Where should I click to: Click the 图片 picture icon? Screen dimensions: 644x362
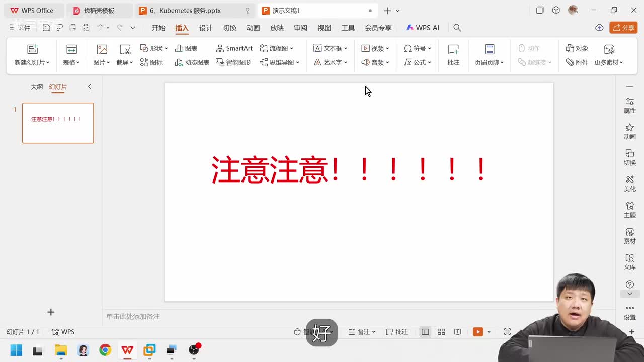[102, 49]
